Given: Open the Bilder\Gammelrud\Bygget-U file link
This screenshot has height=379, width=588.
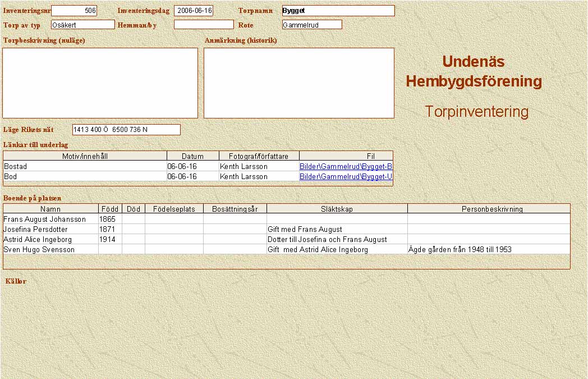Looking at the screenshot, I should pos(346,176).
